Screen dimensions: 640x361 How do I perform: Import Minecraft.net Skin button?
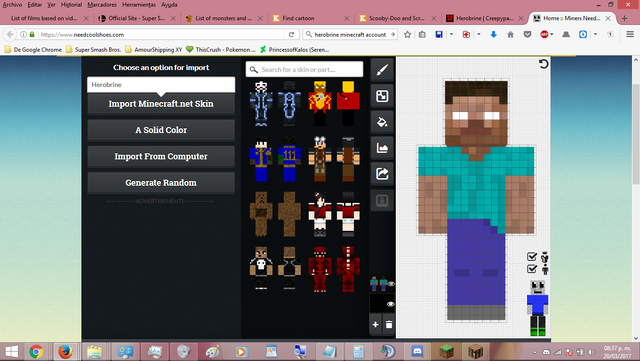[161, 104]
